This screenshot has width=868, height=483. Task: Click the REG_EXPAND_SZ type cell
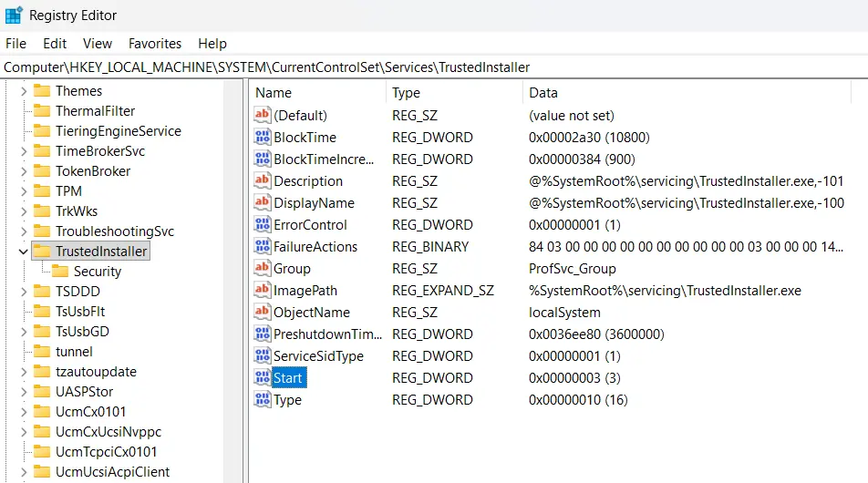pyautogui.click(x=443, y=291)
